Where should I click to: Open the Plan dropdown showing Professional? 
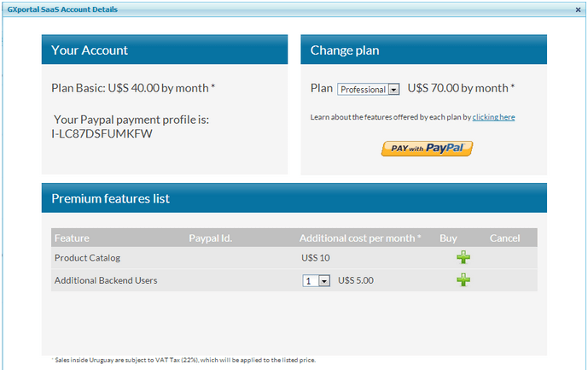coord(369,89)
